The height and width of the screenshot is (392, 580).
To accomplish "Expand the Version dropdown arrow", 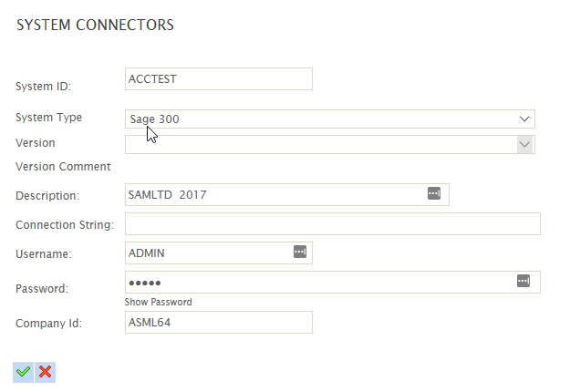I will pyautogui.click(x=524, y=144).
